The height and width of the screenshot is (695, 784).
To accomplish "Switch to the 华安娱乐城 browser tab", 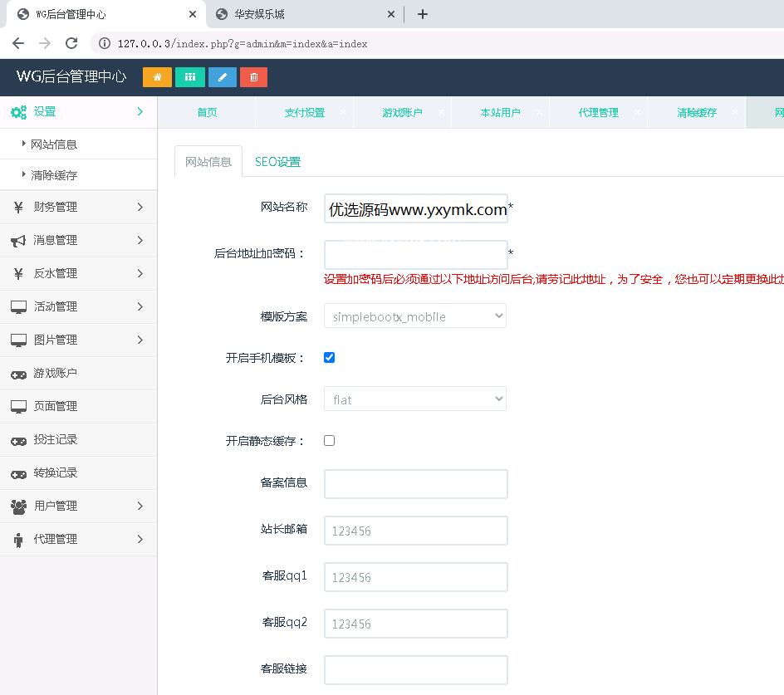I will click(x=305, y=14).
